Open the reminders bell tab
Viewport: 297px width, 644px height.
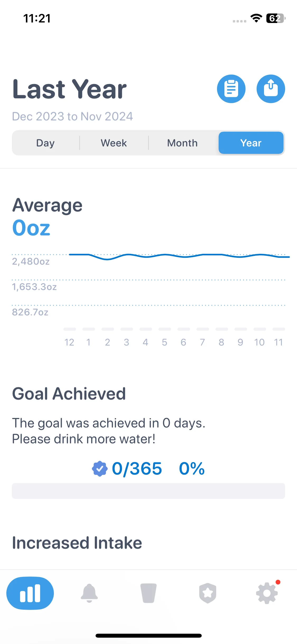pos(89,593)
